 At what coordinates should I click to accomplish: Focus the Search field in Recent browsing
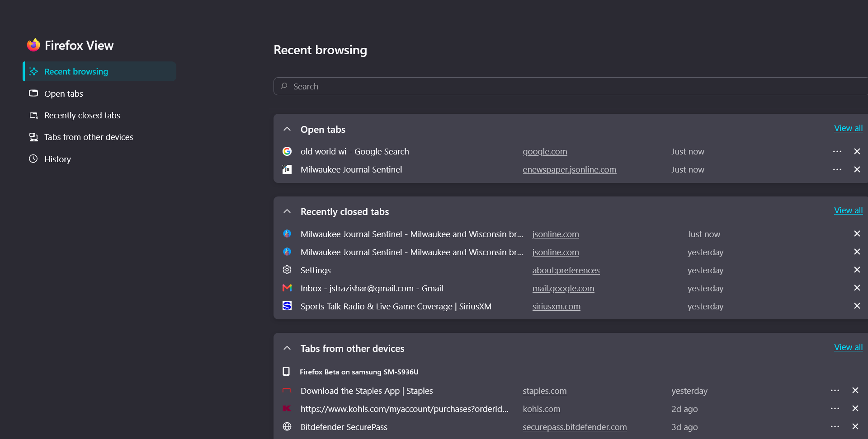tap(571, 86)
